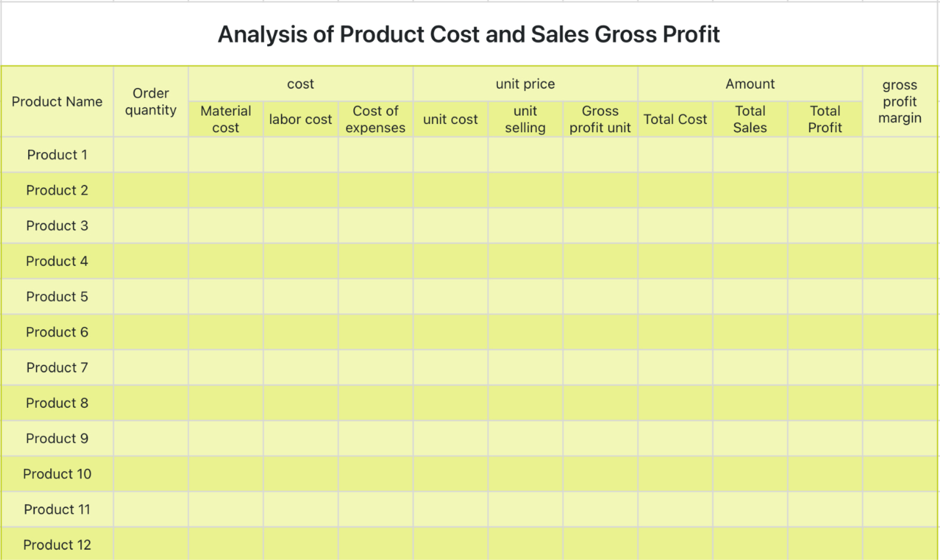Select the Total Cost cell for Product 11

coord(675,509)
